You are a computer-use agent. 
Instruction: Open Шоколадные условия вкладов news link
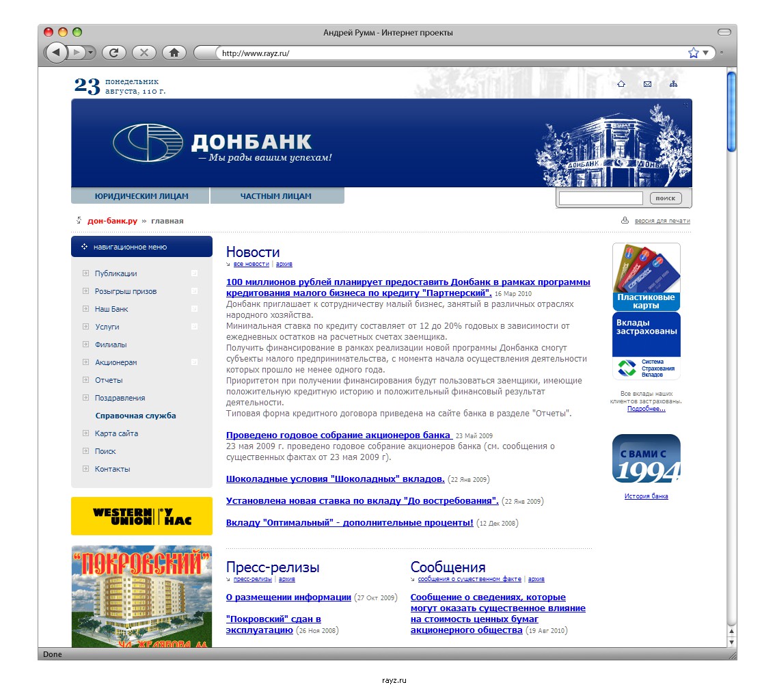click(x=335, y=479)
